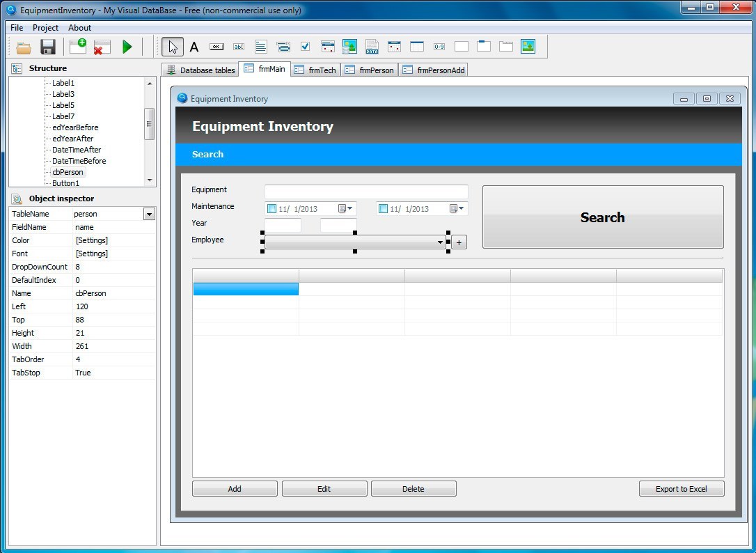756x553 pixels.
Task: Run the project with the green play icon
Action: tap(127, 47)
